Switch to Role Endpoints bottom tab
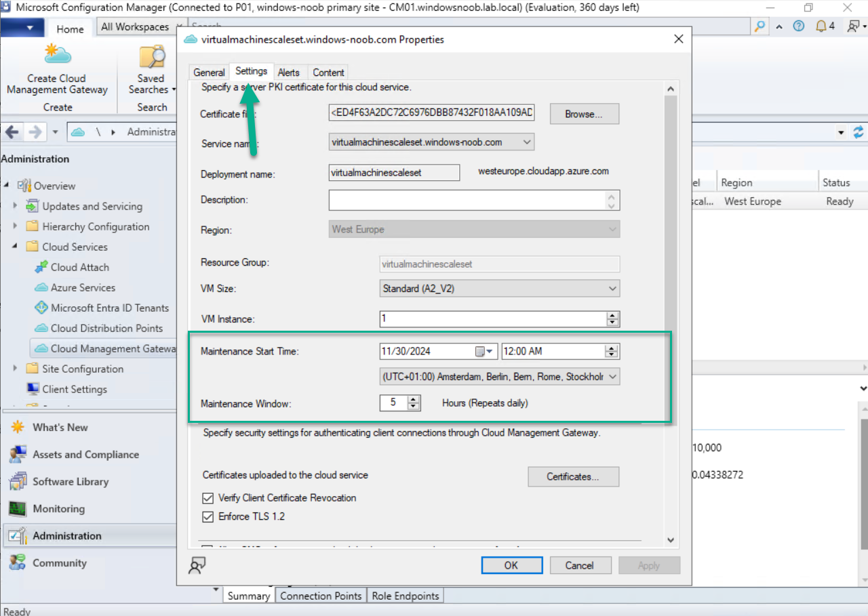The image size is (868, 616). (x=406, y=596)
